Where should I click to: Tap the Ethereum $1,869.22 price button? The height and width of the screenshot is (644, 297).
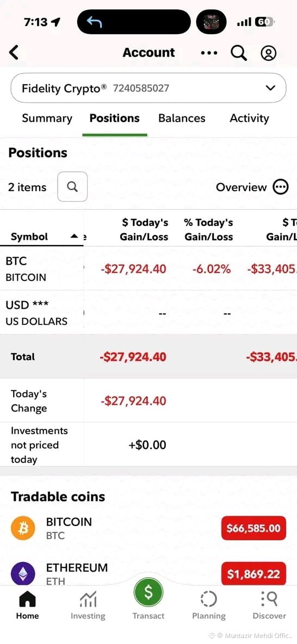click(253, 574)
